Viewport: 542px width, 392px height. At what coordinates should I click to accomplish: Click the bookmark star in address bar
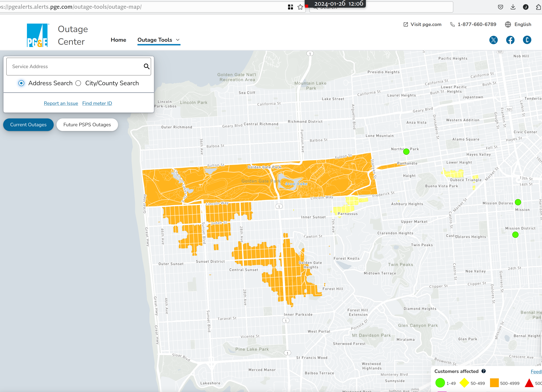point(300,7)
